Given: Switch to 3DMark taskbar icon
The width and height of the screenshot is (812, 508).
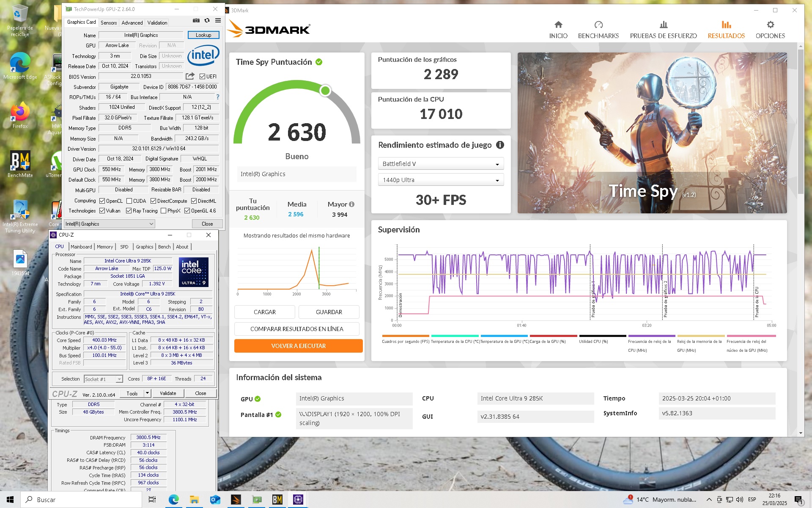Looking at the screenshot, I should pyautogui.click(x=236, y=500).
